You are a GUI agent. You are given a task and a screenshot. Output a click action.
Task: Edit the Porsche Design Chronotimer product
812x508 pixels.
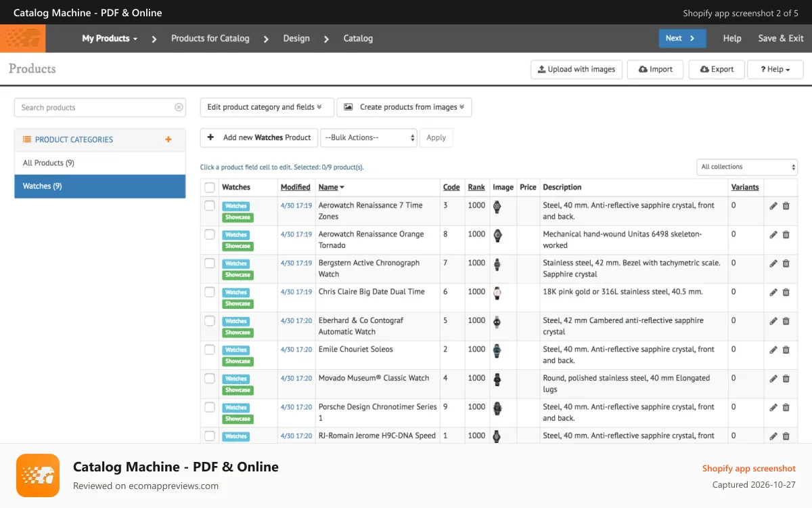(773, 408)
